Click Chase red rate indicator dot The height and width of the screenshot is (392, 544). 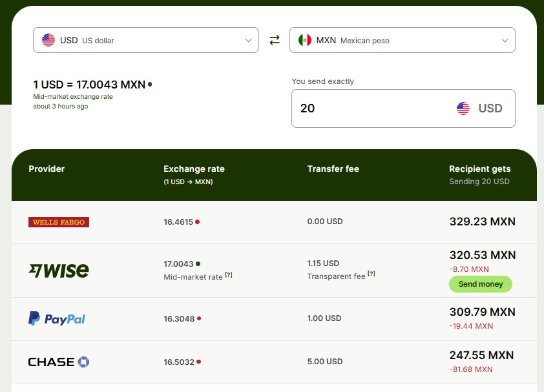[199, 362]
